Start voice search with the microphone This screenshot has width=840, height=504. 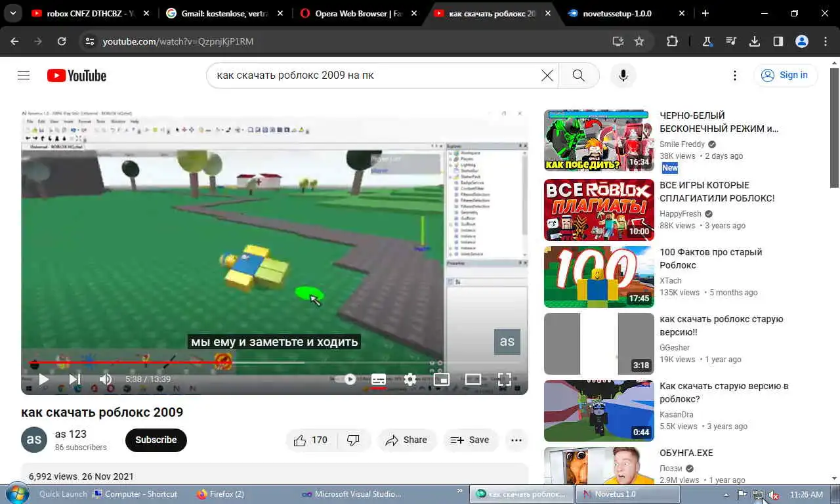click(x=623, y=75)
